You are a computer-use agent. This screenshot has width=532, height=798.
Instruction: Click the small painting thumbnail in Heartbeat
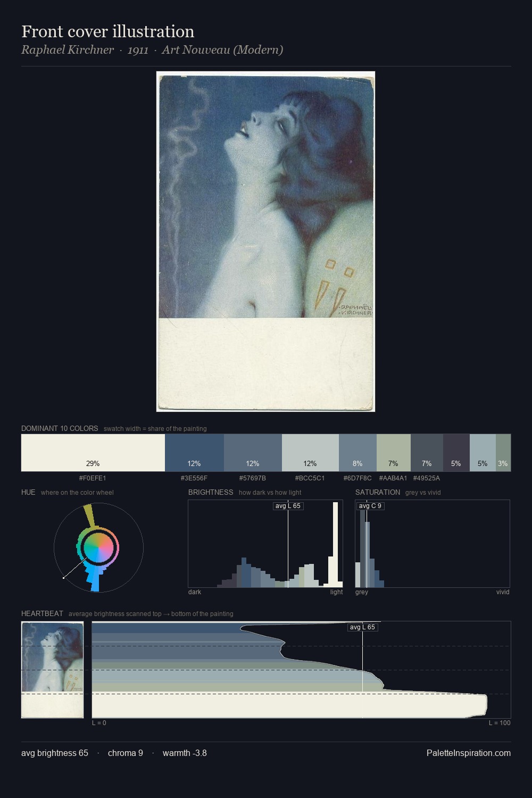click(53, 670)
